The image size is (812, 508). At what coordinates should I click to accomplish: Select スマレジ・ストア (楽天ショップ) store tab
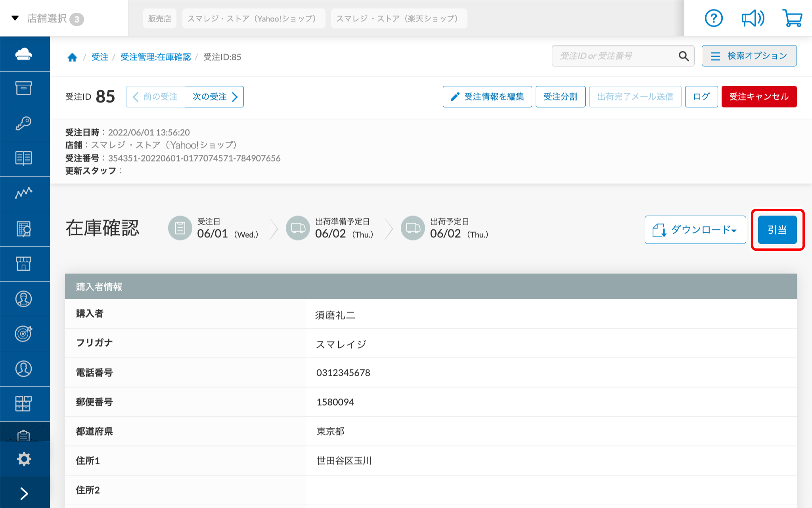coord(398,19)
